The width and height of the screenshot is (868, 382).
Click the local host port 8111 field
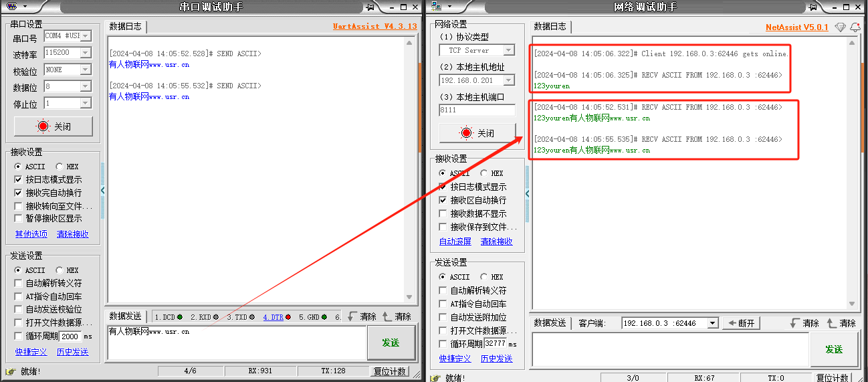tap(477, 110)
